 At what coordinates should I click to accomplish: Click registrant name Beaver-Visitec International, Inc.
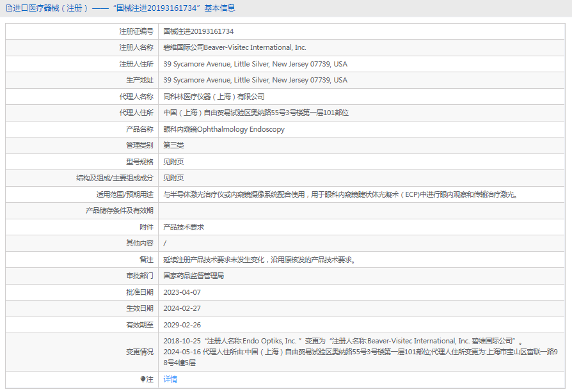pos(235,47)
